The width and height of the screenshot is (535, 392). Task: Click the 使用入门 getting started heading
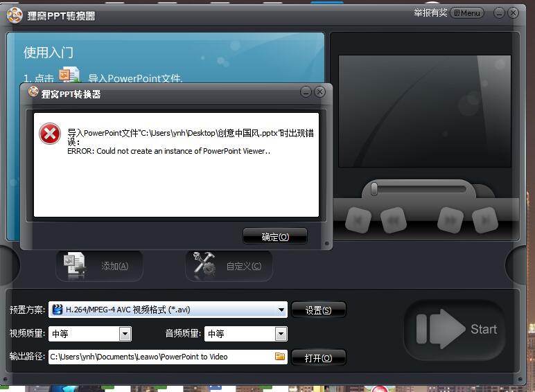(48, 53)
